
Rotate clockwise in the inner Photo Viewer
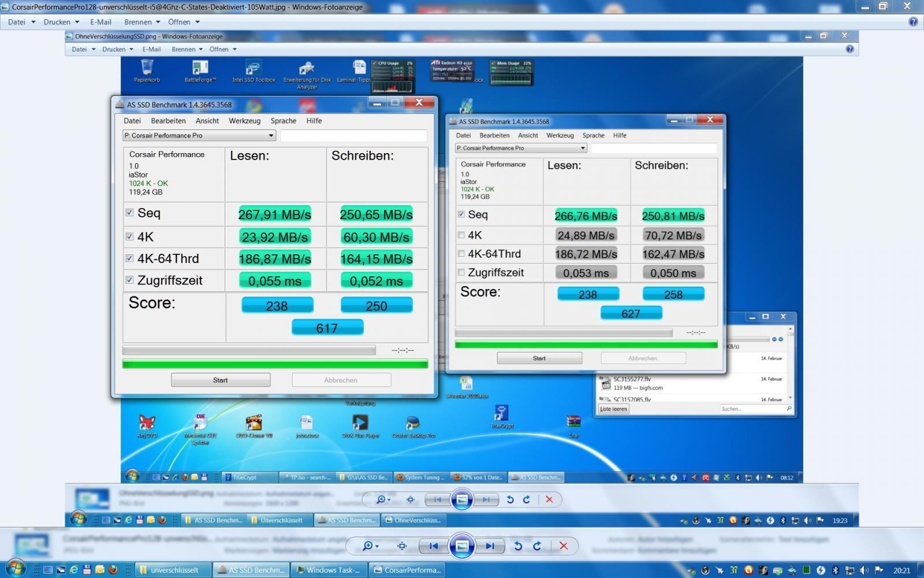click(527, 499)
